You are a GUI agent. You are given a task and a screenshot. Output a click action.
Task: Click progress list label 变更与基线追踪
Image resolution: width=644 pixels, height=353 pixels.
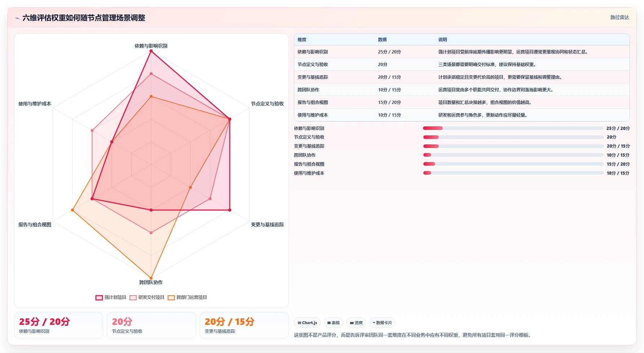coord(309,146)
